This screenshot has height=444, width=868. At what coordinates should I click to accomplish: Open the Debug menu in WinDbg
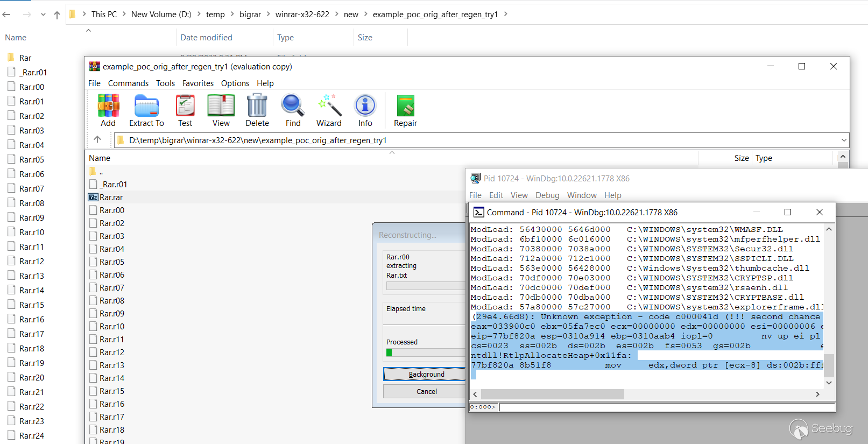tap(547, 195)
